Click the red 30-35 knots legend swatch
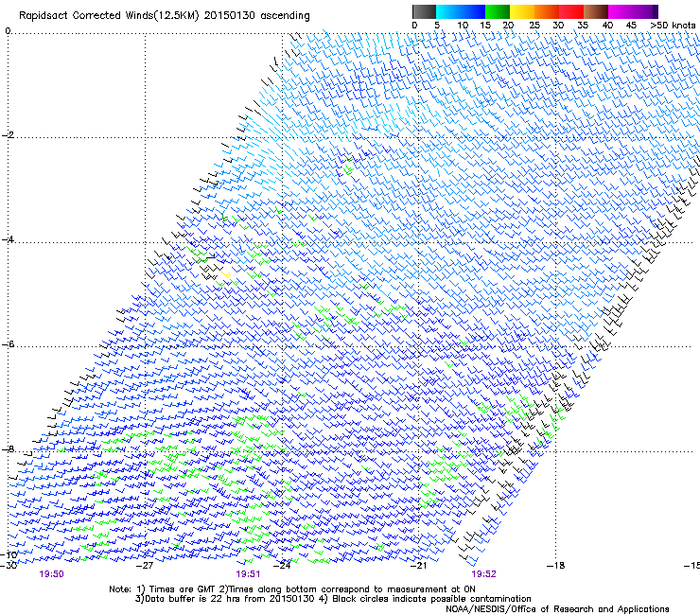Image resolution: width=700 pixels, height=615 pixels. (x=571, y=11)
